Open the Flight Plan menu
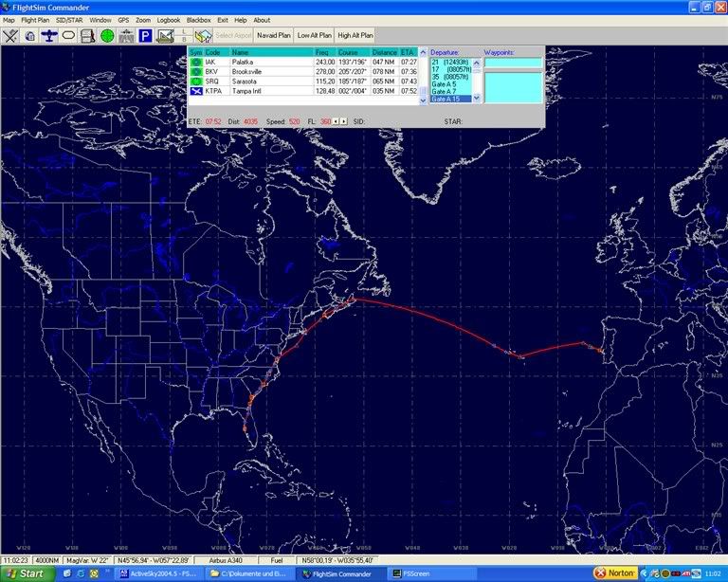 pos(35,20)
